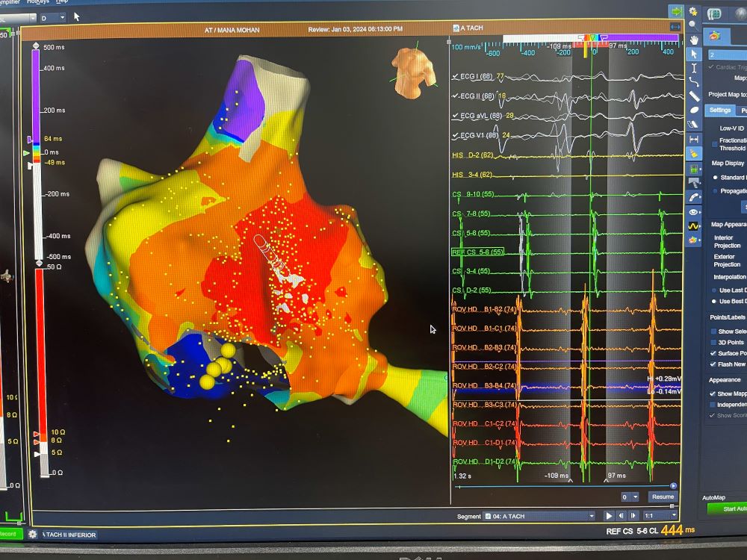Enable the Fractionation Threshold checkbox
This screenshot has height=560, width=747.
point(715,144)
